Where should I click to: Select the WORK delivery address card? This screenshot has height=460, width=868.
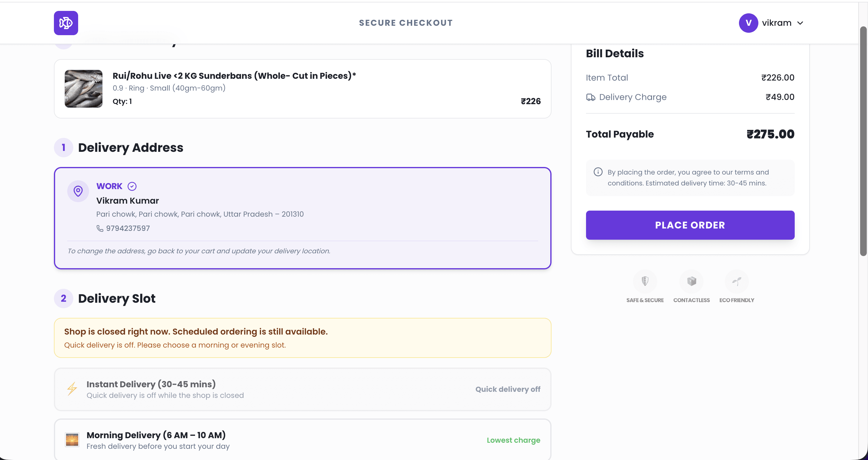coord(303,218)
